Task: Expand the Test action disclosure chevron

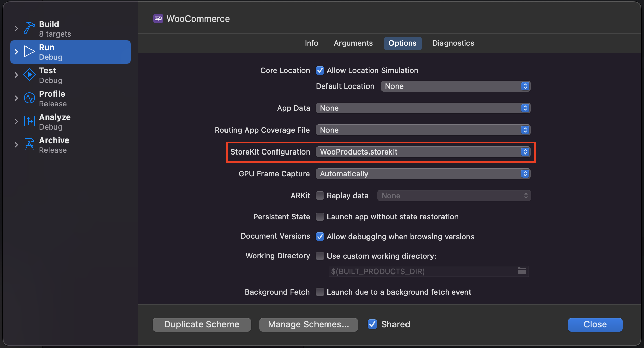Action: 16,75
